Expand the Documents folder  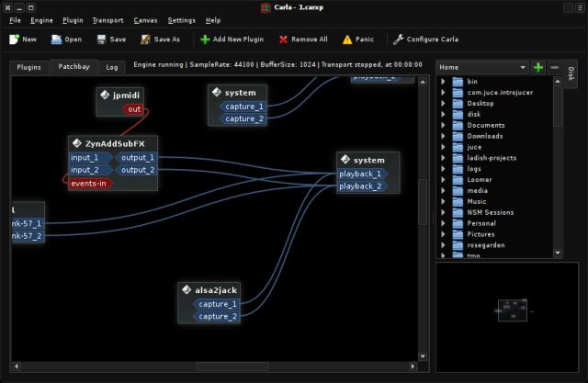(x=443, y=125)
